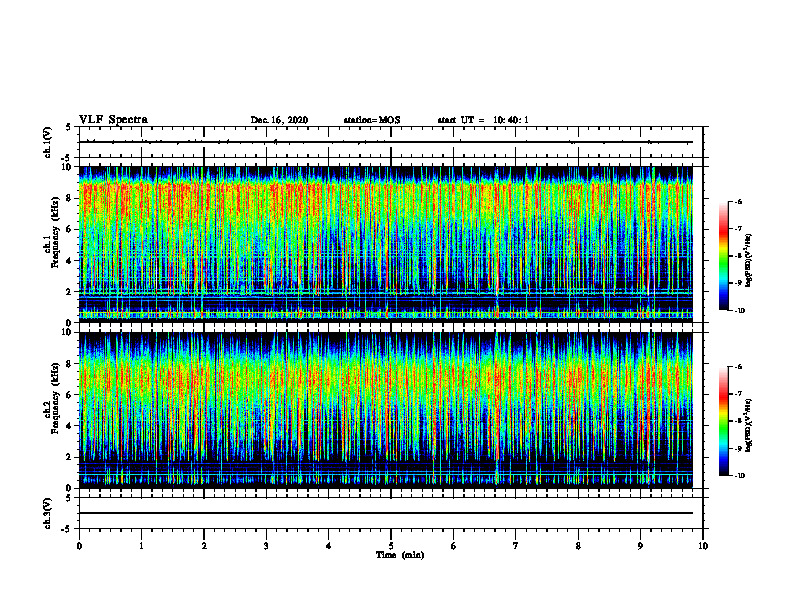Image resolution: width=792 pixels, height=612 pixels.
Task: Click the 'Time (min)' x-axis label
Action: coord(400,555)
